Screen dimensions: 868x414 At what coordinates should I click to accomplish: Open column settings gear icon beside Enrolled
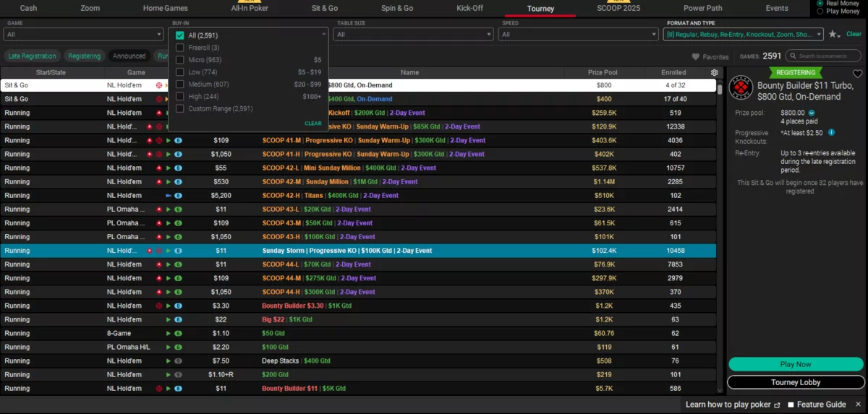coord(715,72)
